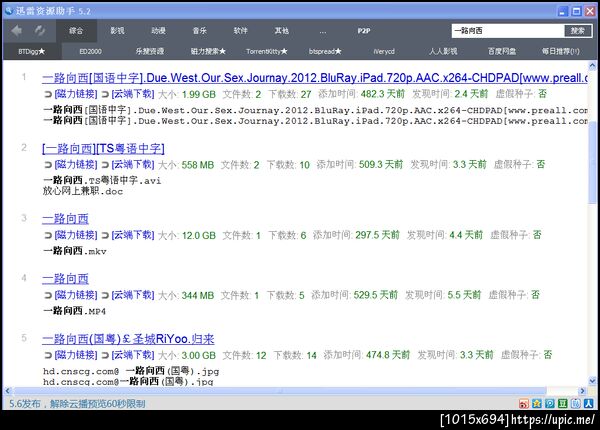This screenshot has width=600, height=430.
Task: Click 磁力链接 for the 12.0 GB result
Action: [76, 235]
